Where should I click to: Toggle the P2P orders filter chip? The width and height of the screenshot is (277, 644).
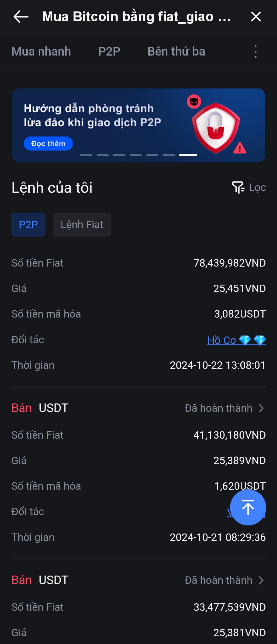(28, 225)
